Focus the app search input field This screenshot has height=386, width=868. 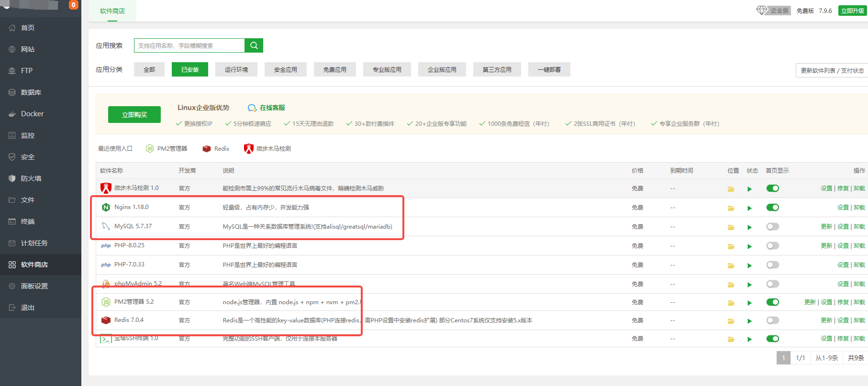(x=189, y=45)
